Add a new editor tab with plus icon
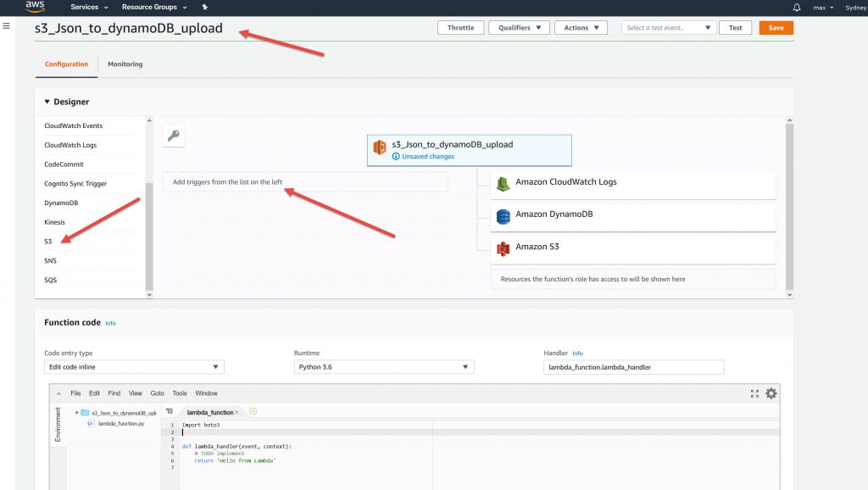The height and width of the screenshot is (490, 868). pos(253,411)
